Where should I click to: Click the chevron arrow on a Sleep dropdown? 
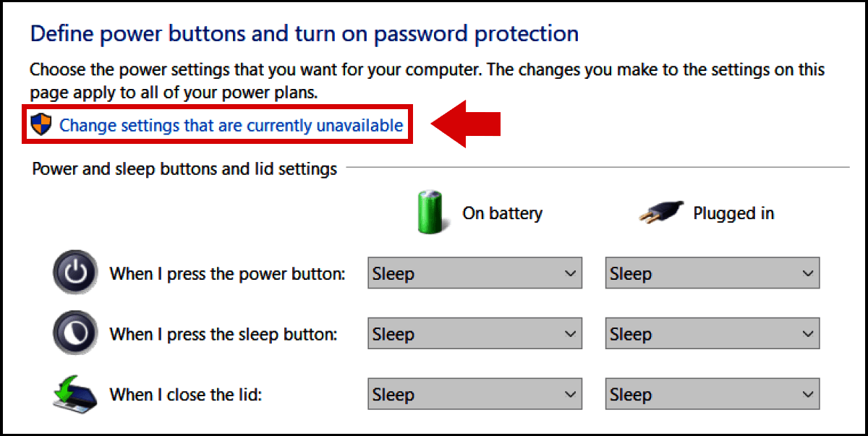[x=569, y=273]
